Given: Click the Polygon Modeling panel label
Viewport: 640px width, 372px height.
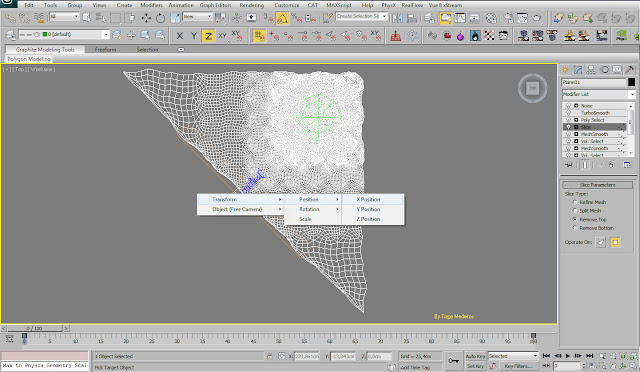Looking at the screenshot, I should 29,59.
